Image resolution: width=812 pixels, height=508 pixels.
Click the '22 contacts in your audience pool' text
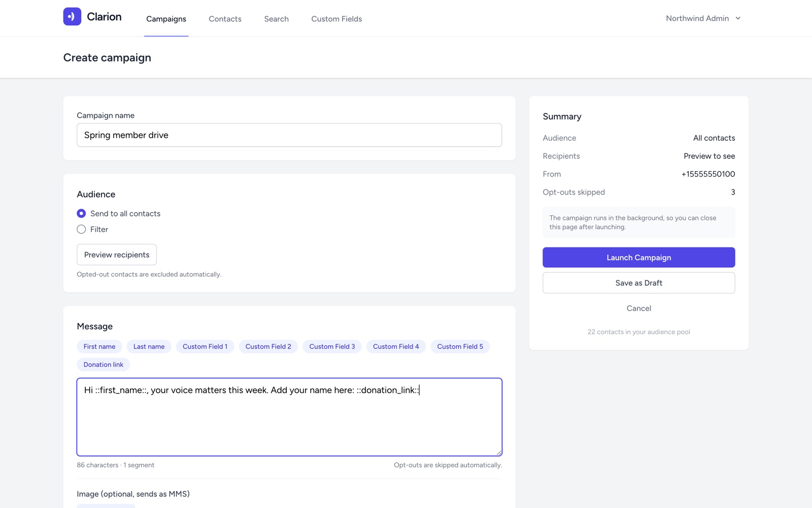[638, 332]
